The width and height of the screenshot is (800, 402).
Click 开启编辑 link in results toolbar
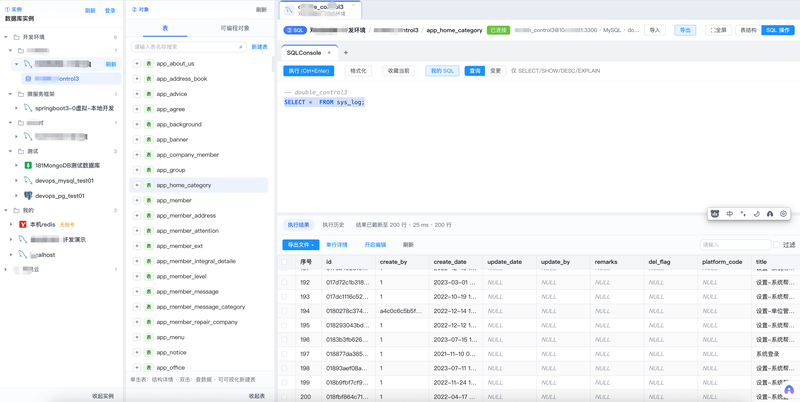(375, 245)
